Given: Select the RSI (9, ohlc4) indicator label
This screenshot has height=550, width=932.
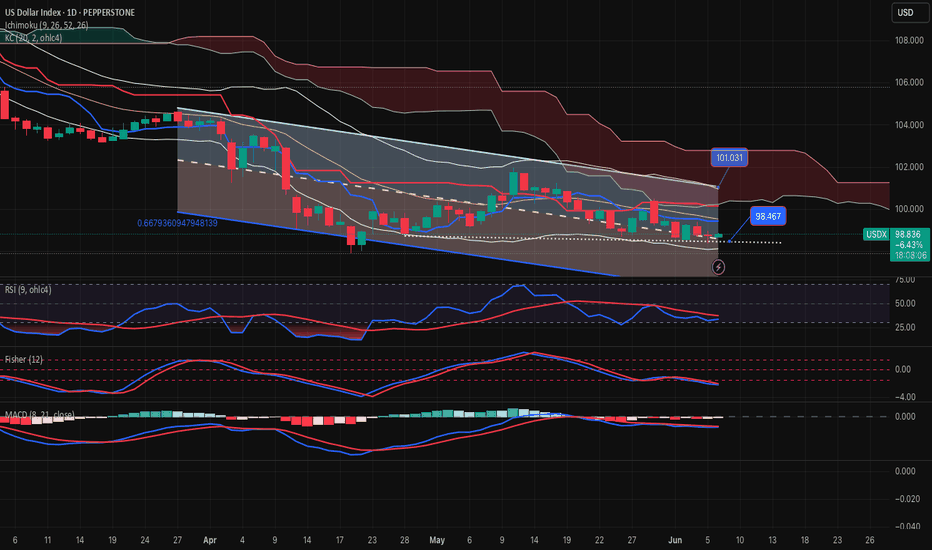Looking at the screenshot, I should coord(28,290).
